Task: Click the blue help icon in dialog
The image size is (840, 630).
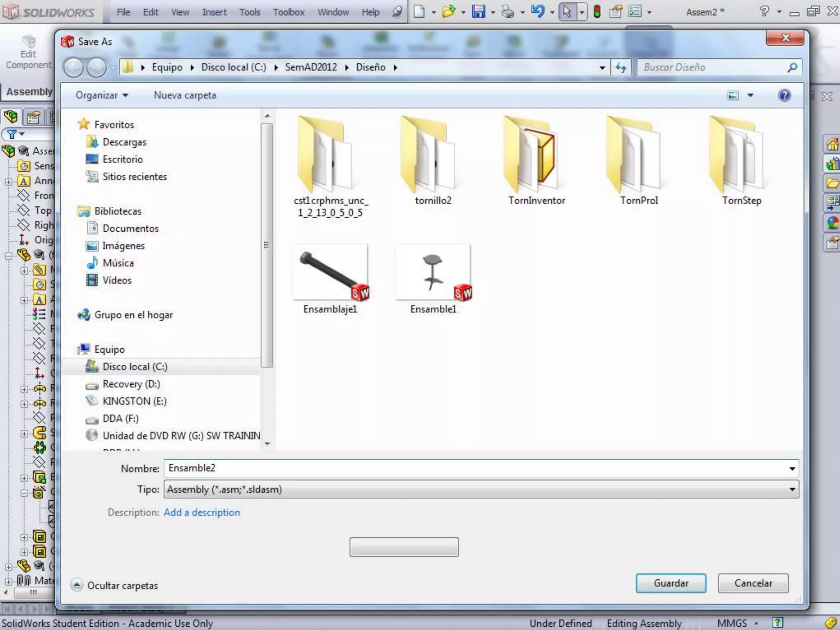Action: [784, 95]
